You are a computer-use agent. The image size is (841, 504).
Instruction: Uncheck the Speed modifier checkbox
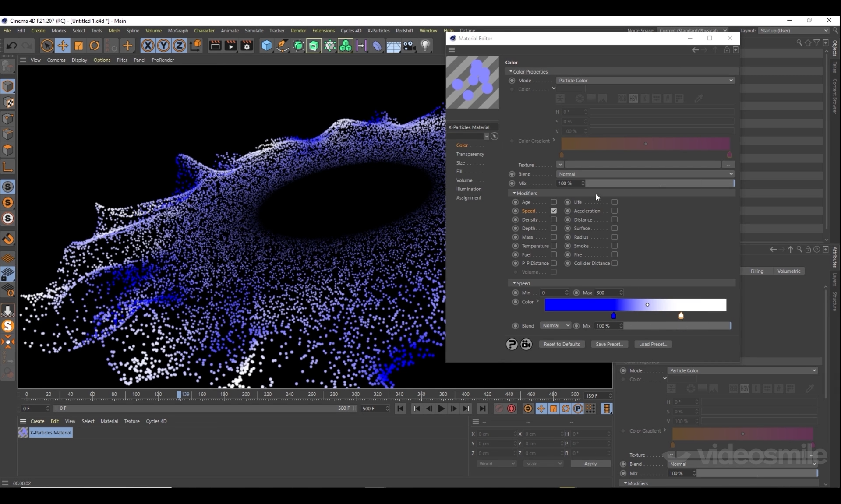(554, 211)
